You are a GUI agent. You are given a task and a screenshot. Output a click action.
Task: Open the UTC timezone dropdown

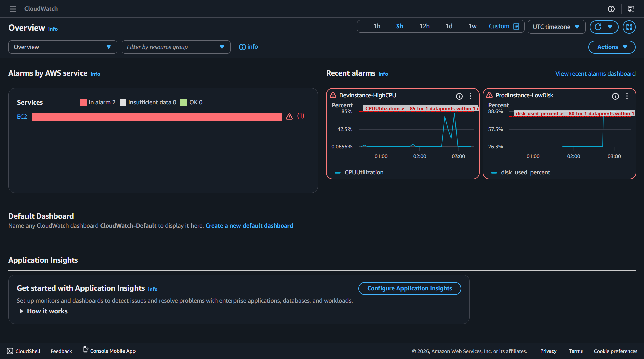tap(556, 27)
